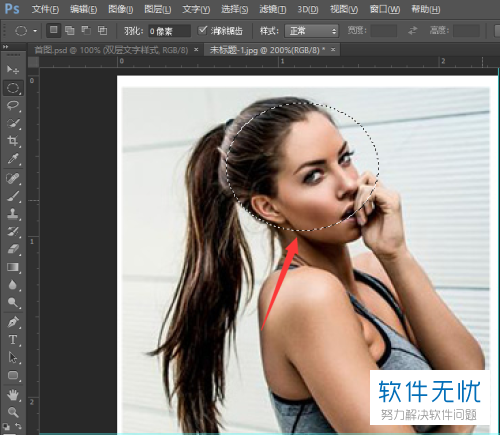
Task: Open the 3D(D) menu
Action: click(x=307, y=9)
